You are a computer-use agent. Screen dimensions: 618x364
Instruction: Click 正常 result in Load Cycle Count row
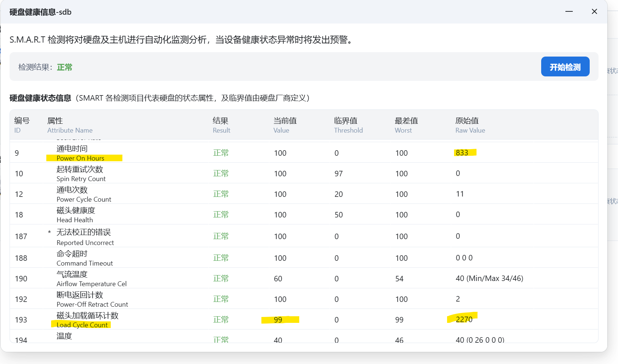tap(221, 320)
